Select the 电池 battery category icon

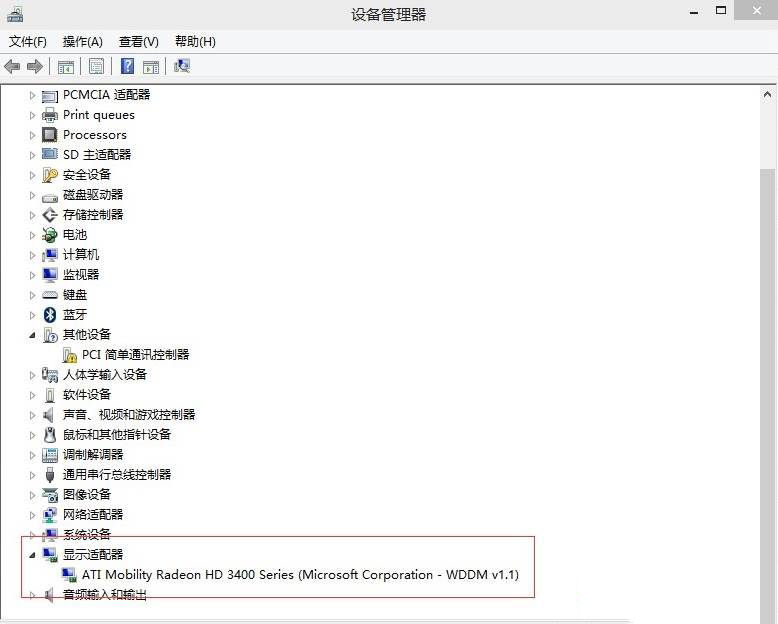click(50, 235)
